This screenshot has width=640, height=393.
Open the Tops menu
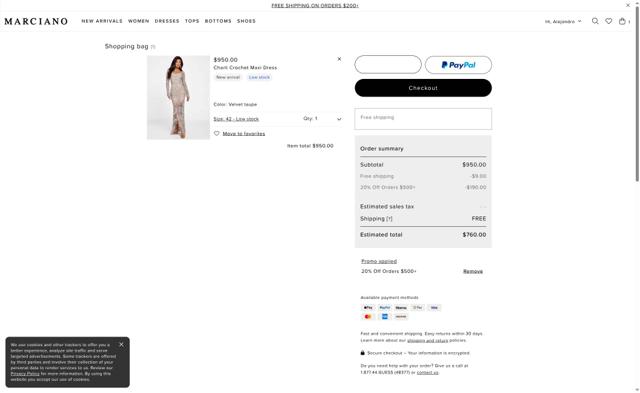[x=192, y=21]
